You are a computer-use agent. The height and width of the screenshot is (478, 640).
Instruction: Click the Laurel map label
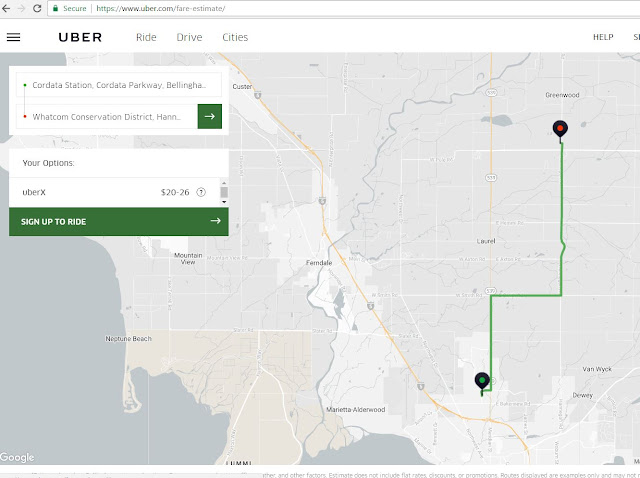[486, 241]
